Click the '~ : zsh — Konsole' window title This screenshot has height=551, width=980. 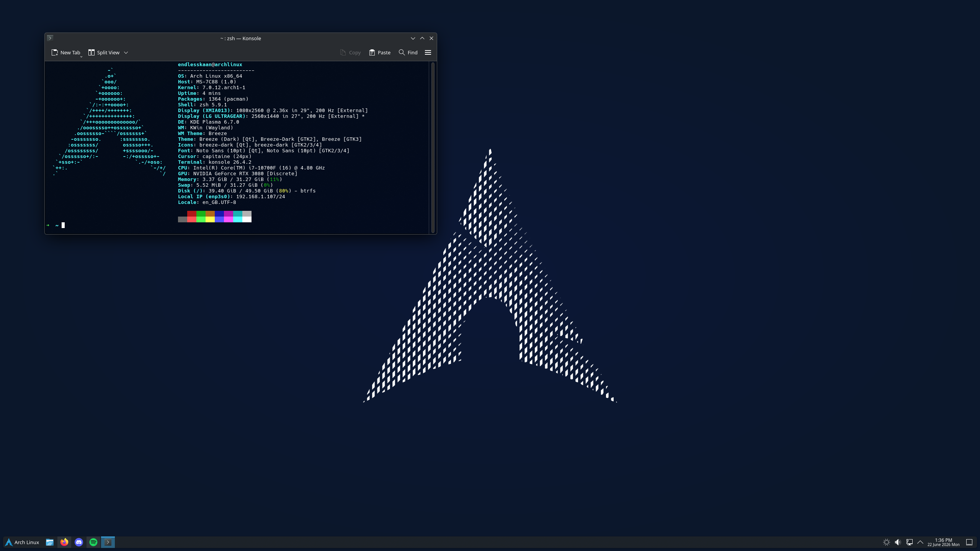pos(240,38)
